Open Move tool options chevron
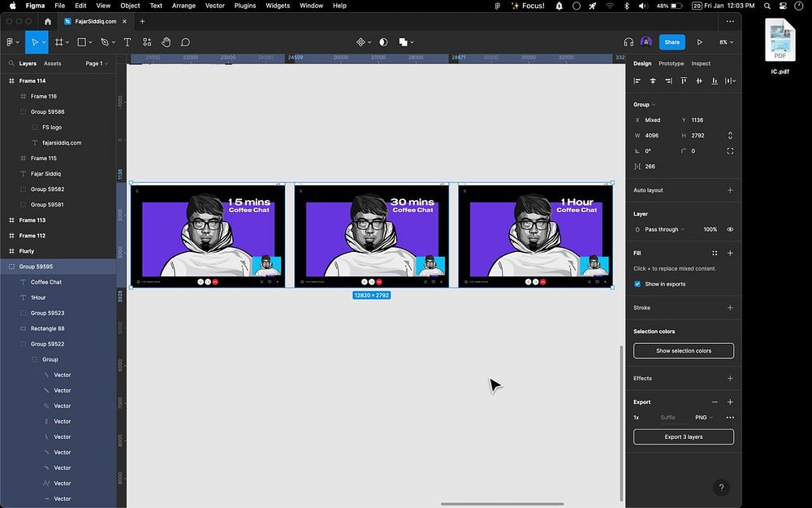This screenshot has width=812, height=508. pyautogui.click(x=44, y=42)
